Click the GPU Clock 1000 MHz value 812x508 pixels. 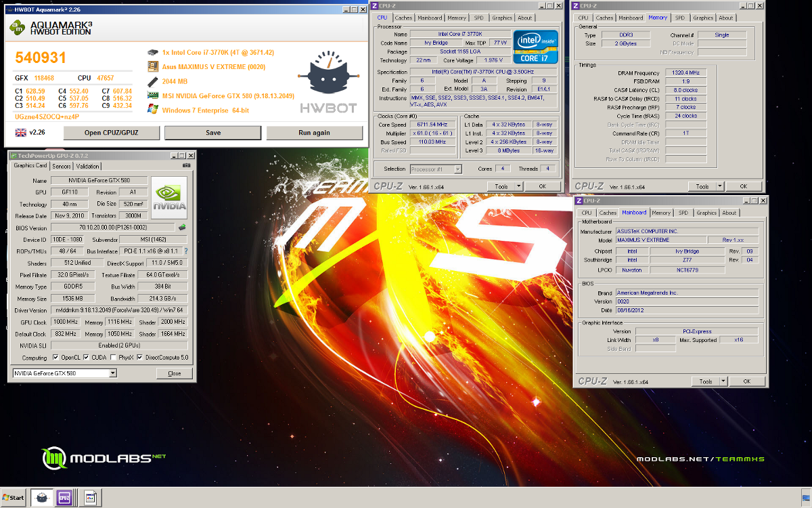point(65,322)
